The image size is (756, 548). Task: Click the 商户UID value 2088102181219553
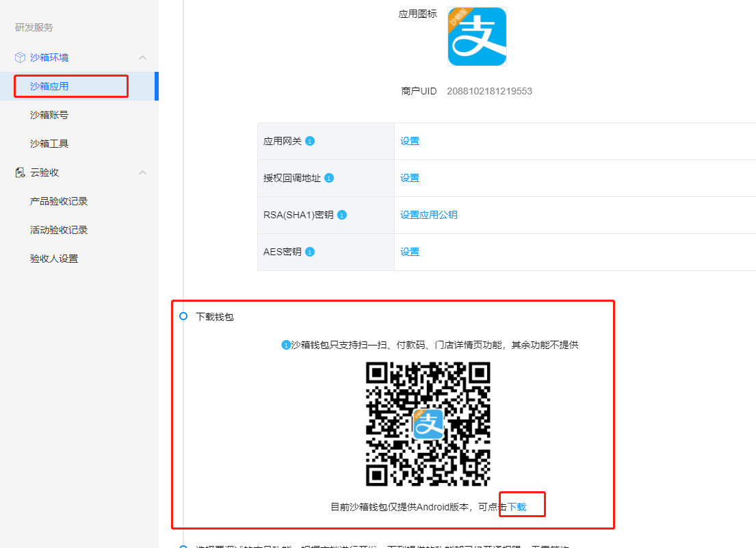pos(489,91)
